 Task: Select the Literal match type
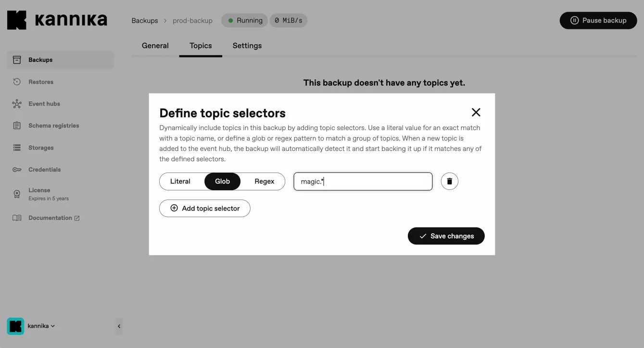tap(180, 181)
